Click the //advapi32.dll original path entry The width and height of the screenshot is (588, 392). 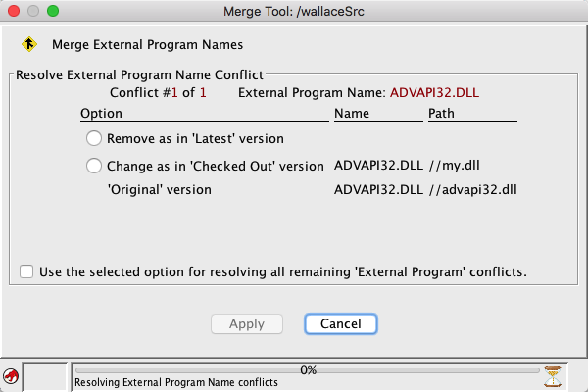coord(473,189)
